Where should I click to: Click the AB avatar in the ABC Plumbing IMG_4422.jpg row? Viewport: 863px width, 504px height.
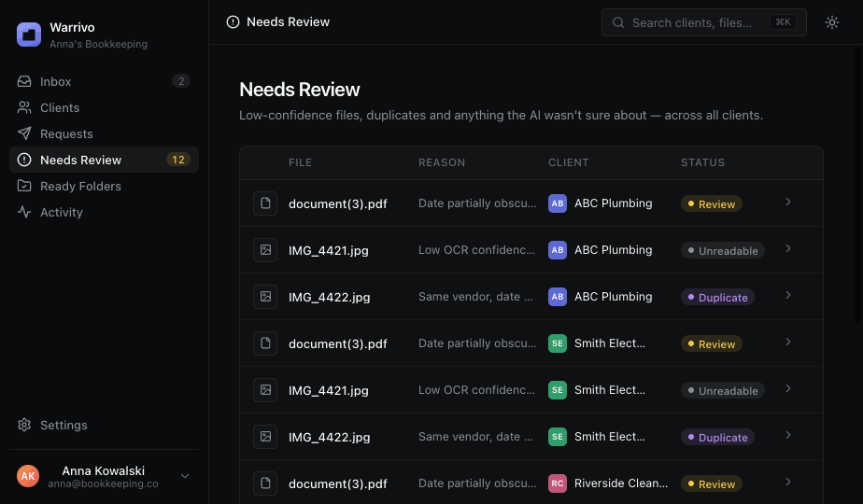[558, 297]
